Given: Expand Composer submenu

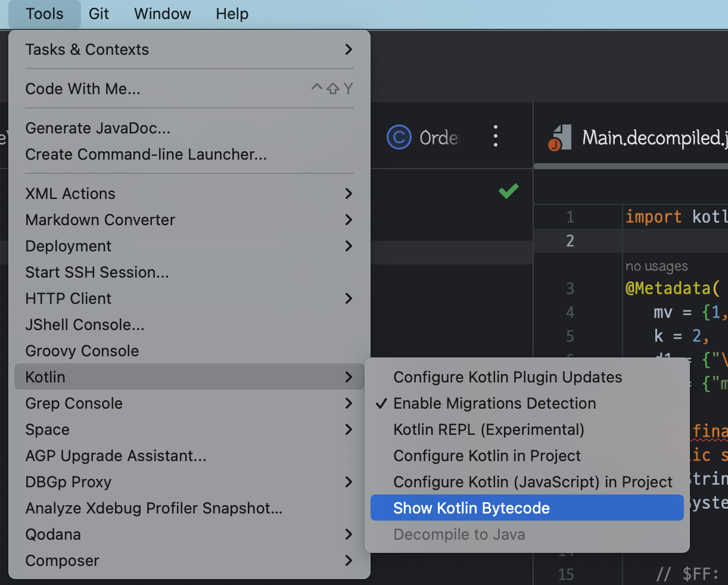Looking at the screenshot, I should pyautogui.click(x=189, y=561).
